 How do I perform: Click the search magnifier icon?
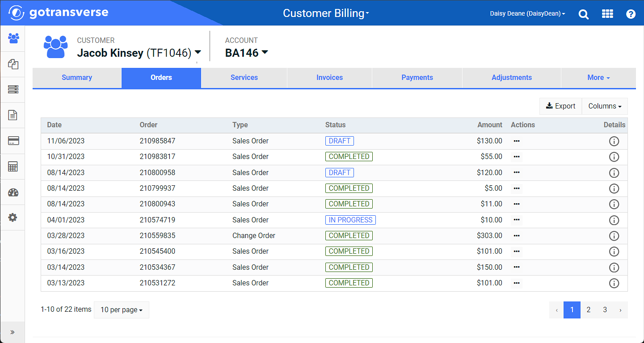coord(584,14)
